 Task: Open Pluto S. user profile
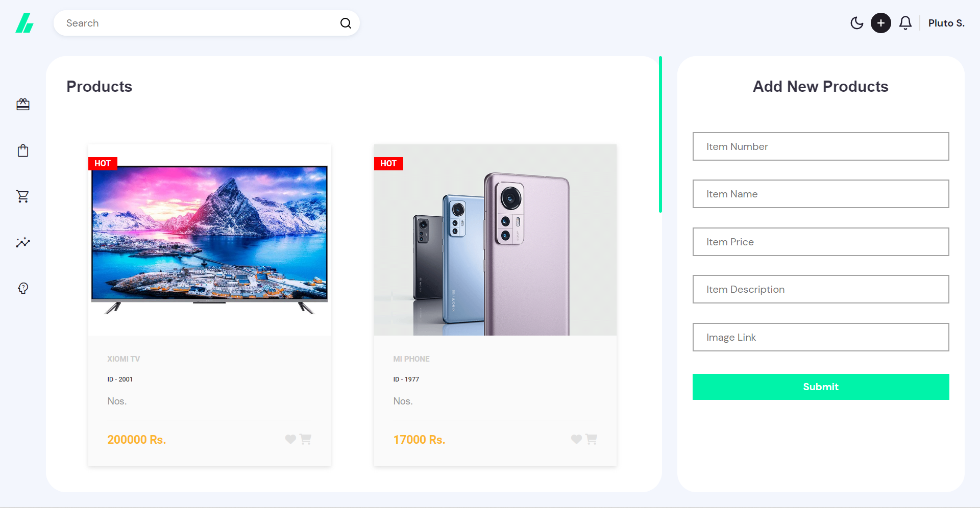(946, 23)
